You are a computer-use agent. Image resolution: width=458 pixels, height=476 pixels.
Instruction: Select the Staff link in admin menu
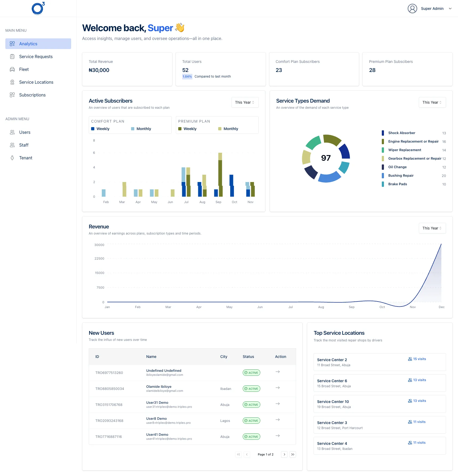pyautogui.click(x=24, y=145)
